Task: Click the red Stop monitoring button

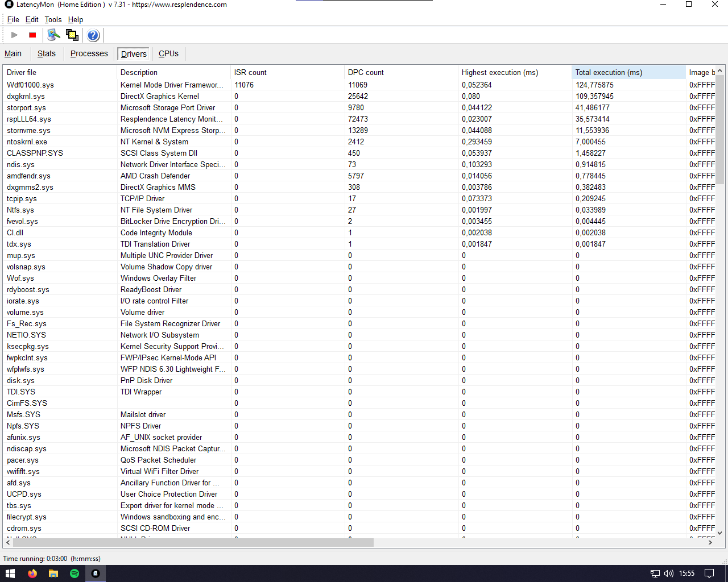Action: tap(32, 35)
